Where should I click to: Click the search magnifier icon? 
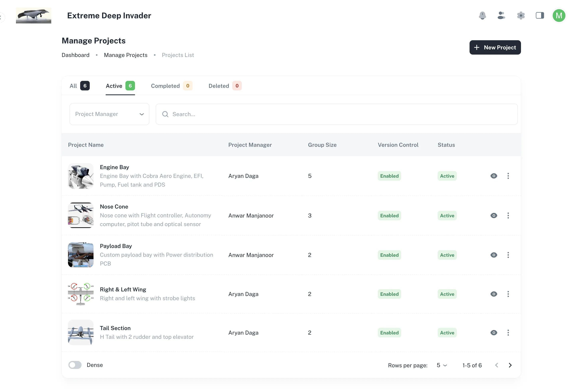click(165, 114)
